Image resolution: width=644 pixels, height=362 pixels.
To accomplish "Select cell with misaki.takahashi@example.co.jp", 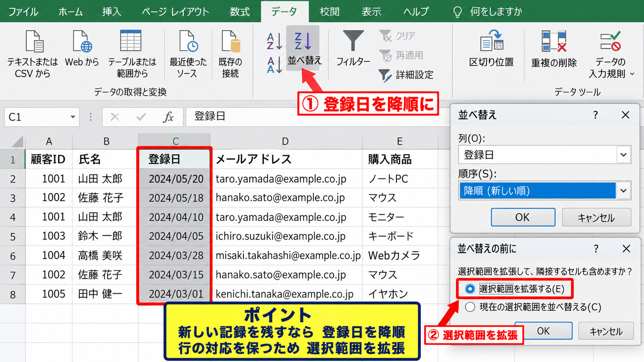I will [x=287, y=255].
